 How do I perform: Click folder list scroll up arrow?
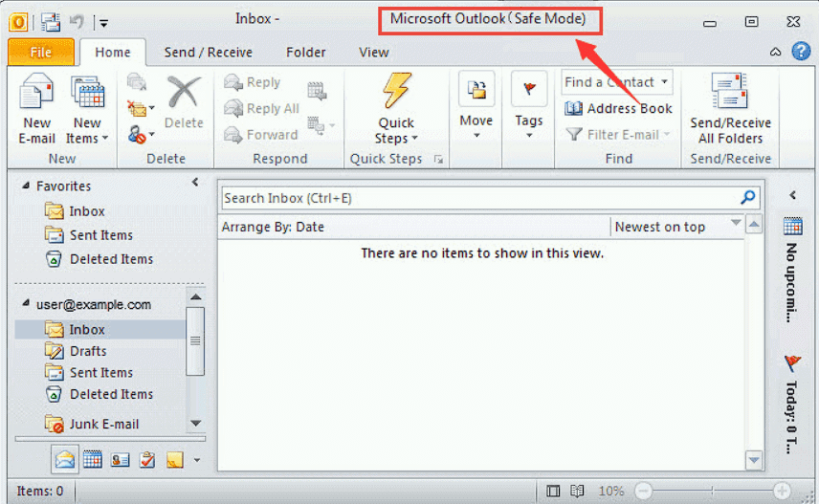[196, 296]
